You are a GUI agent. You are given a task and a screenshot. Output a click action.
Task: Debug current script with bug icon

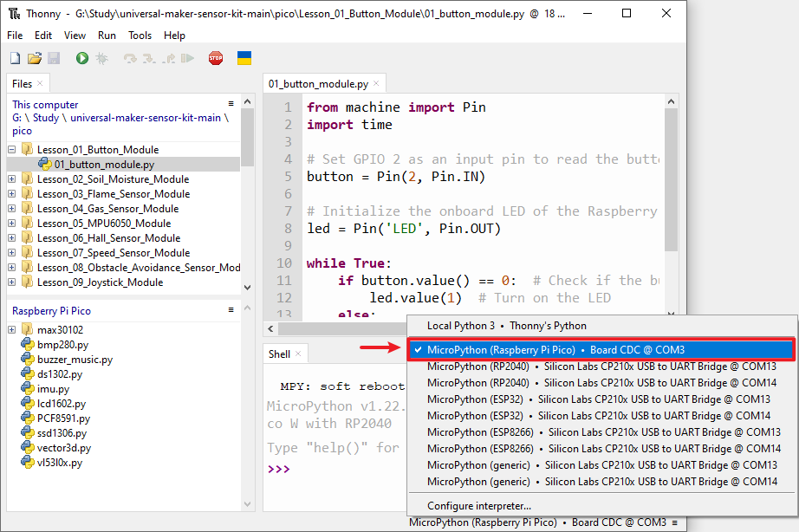(x=102, y=58)
